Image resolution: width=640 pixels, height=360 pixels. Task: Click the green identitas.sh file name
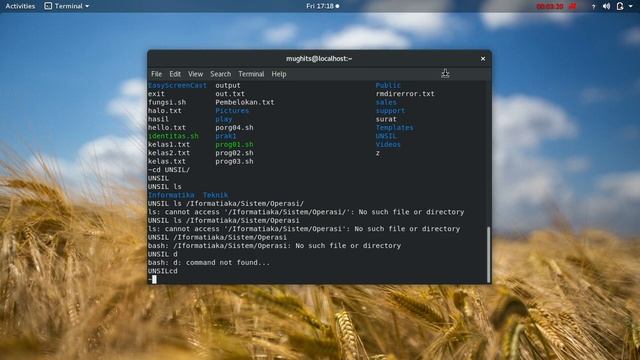click(173, 136)
